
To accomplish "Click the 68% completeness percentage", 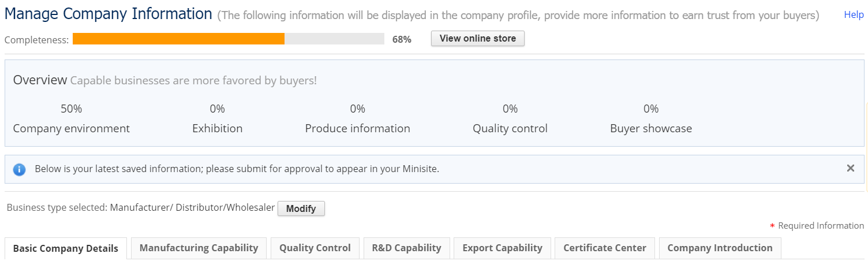I will (x=402, y=40).
